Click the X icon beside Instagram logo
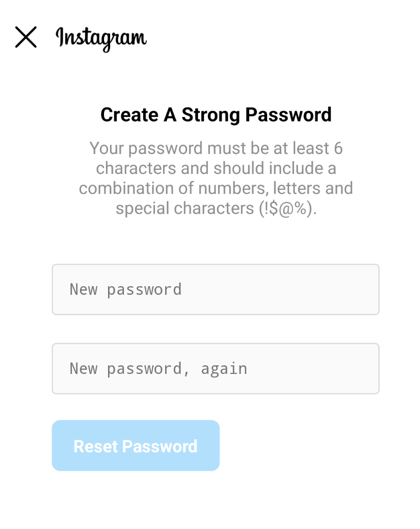Screen dimensions: 420x529 click(25, 37)
